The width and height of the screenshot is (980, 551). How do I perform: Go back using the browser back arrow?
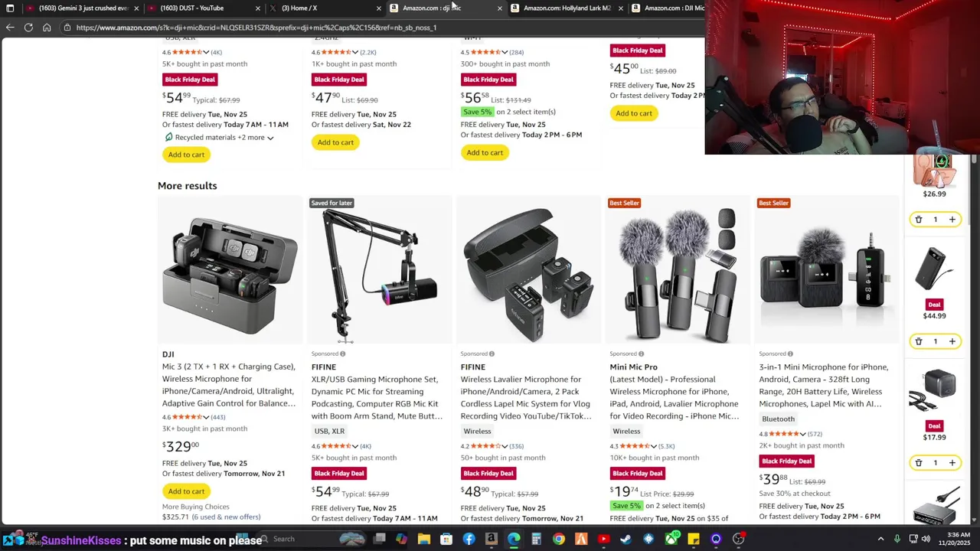(10, 28)
